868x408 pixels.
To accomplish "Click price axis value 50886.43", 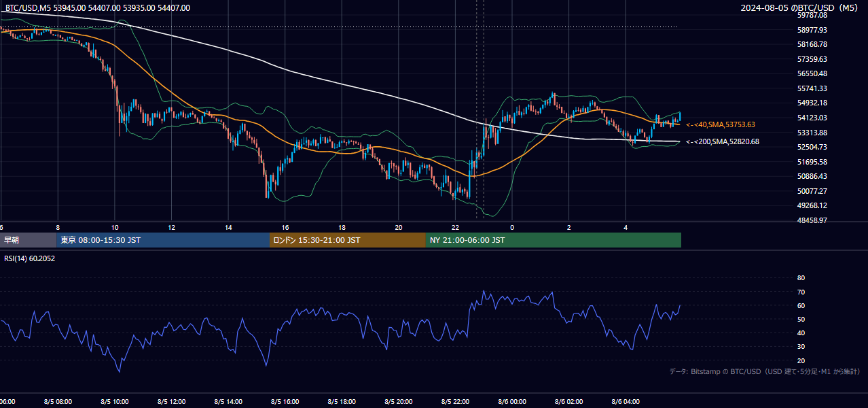I will pos(812,176).
